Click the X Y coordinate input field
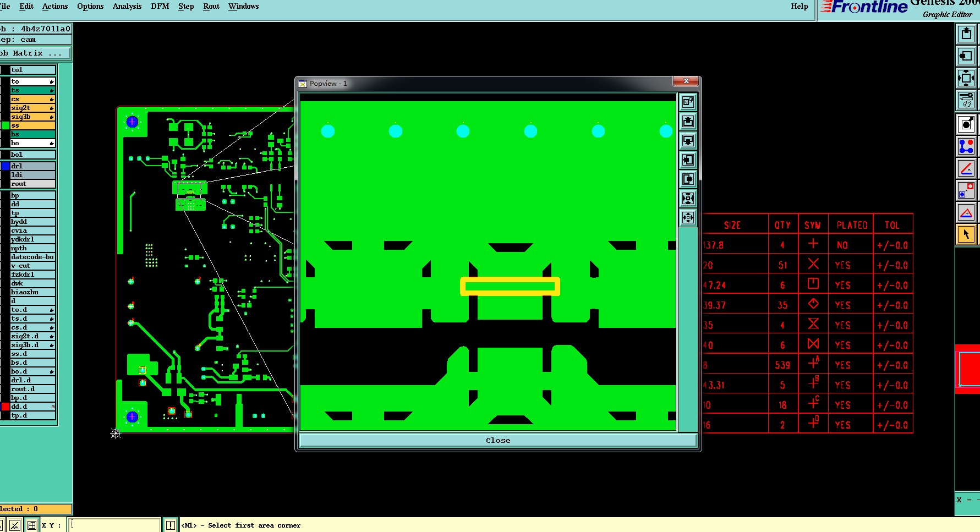Image resolution: width=980 pixels, height=532 pixels. tap(114, 525)
